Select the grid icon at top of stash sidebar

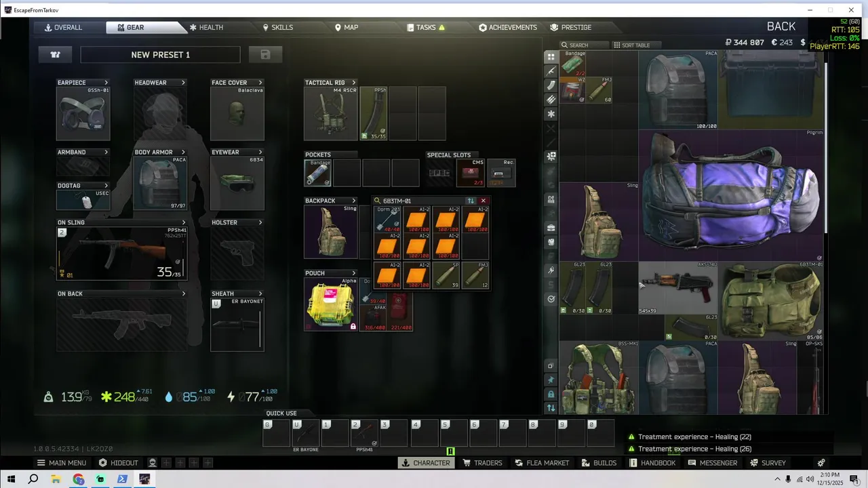point(551,57)
